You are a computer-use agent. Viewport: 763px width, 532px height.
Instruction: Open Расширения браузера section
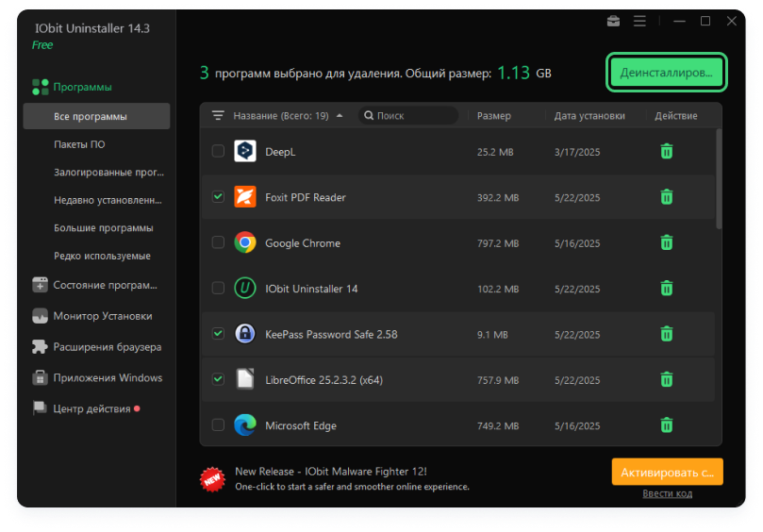tap(108, 347)
